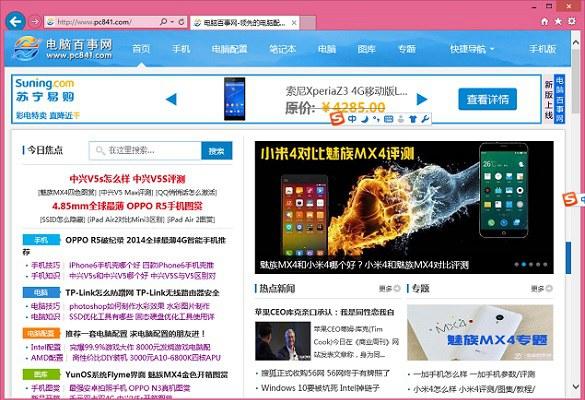Refresh the page with the reload icon
Image resolution: width=585 pixels, height=400 pixels.
(x=181, y=22)
